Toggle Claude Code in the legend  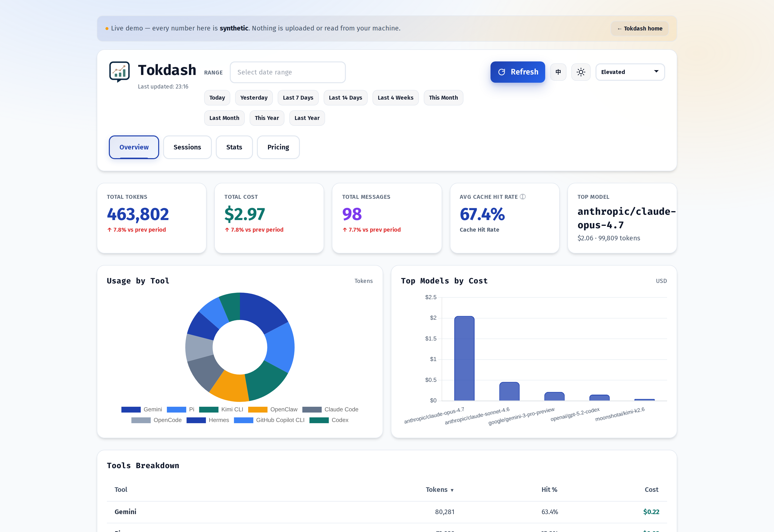330,409
